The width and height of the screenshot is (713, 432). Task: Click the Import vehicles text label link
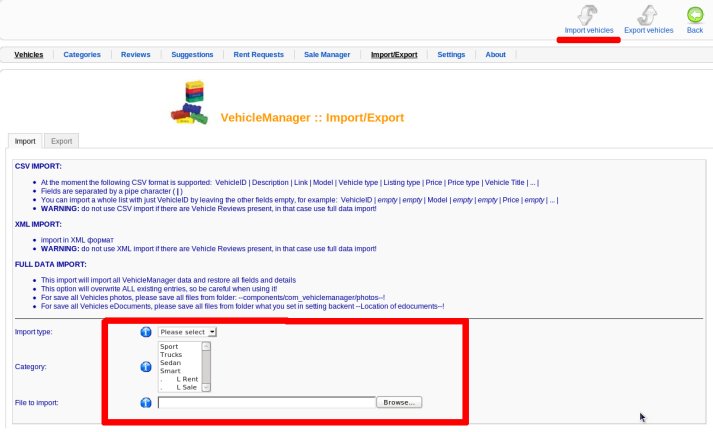[x=589, y=30]
